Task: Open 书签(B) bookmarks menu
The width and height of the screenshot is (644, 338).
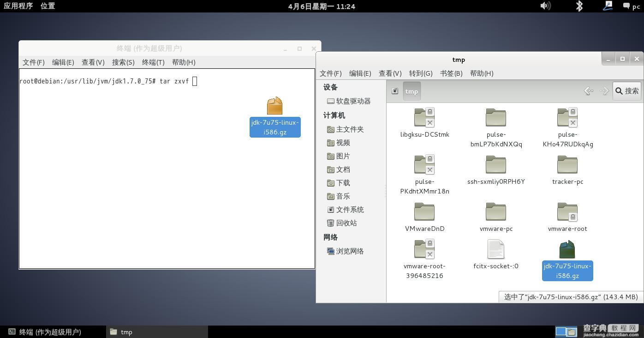Action: point(451,73)
